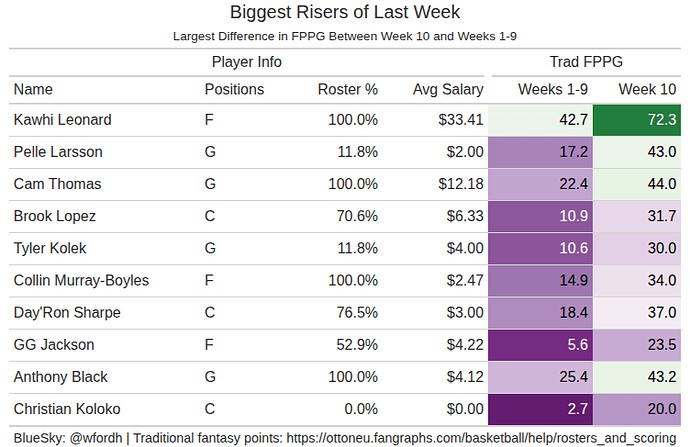Click the Name column header

click(x=33, y=89)
